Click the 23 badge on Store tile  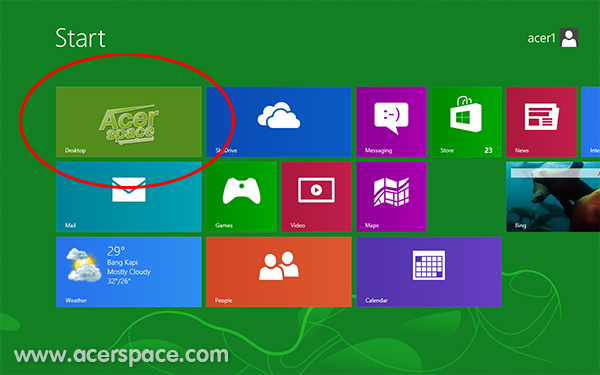(488, 150)
